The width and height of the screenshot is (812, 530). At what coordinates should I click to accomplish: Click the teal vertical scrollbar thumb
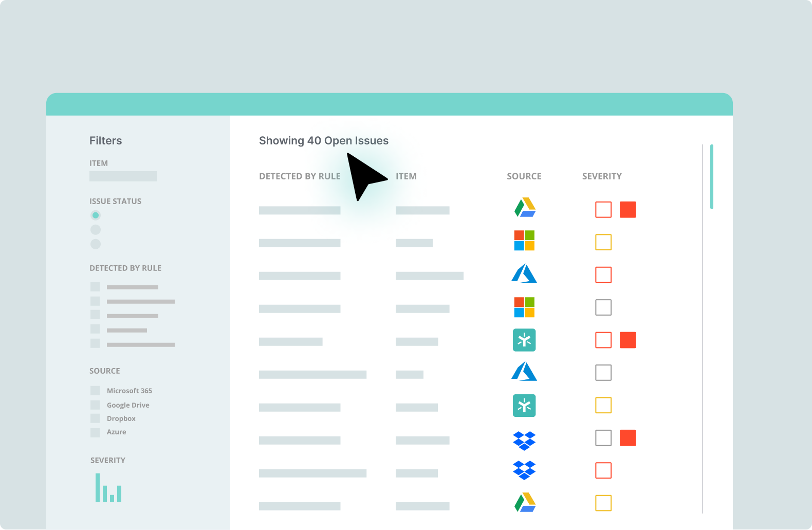712,177
